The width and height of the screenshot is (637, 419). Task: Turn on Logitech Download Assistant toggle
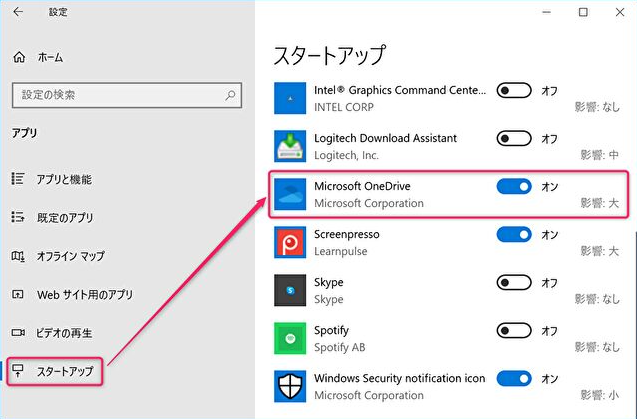pos(514,138)
